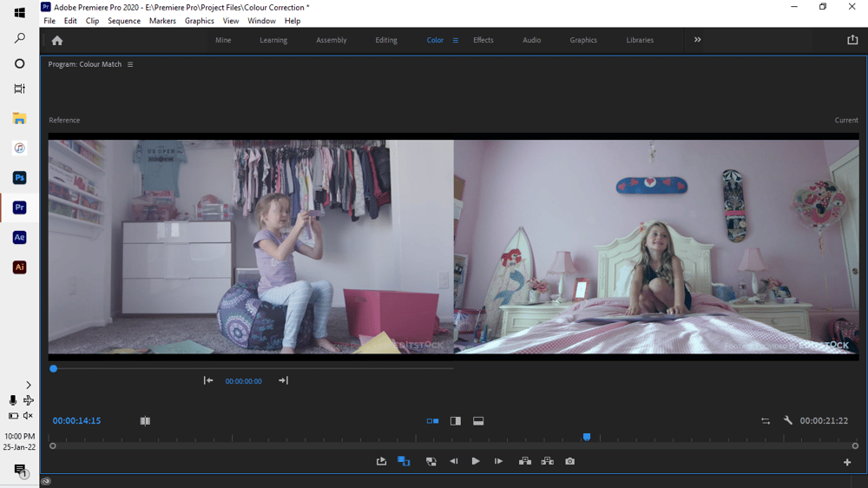Switch to the Libraries workspace

click(x=640, y=40)
